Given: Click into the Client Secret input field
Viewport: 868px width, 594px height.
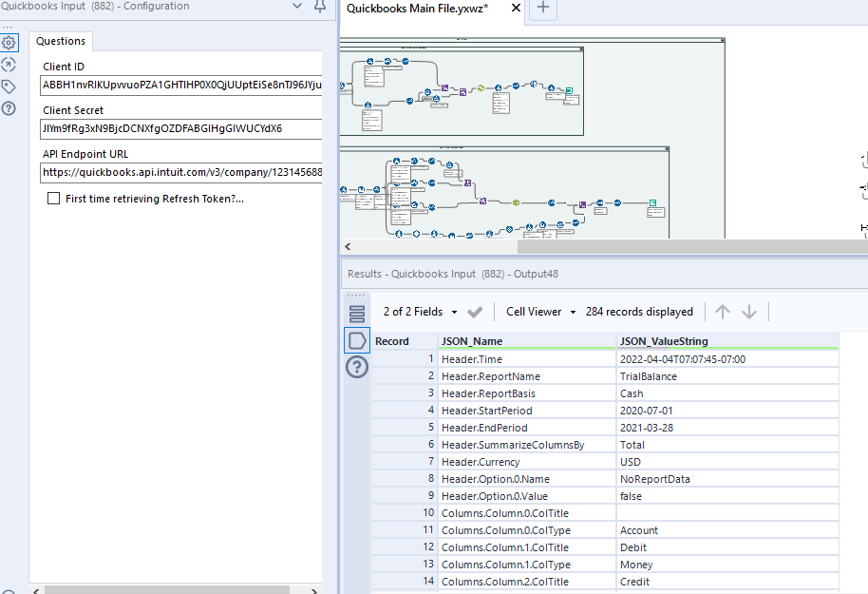Looking at the screenshot, I should tap(180, 128).
